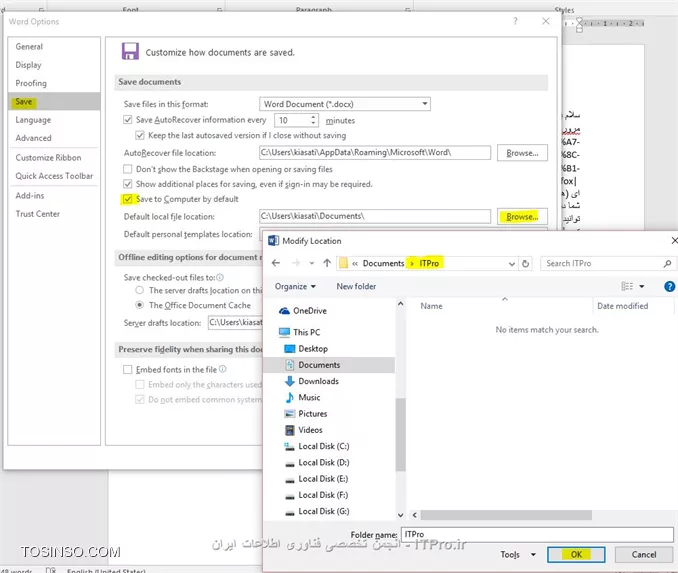Expand the address bar path dropdown
Screen dimensions: 678x573
tap(512, 263)
